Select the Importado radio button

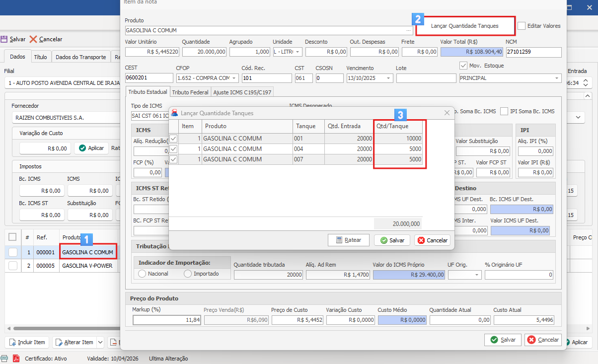[188, 274]
